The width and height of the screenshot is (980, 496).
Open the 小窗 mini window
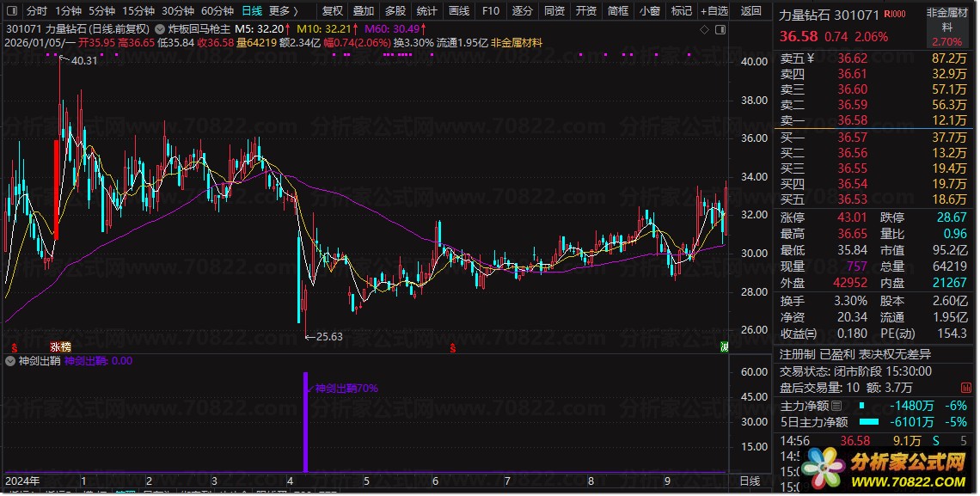coord(650,10)
